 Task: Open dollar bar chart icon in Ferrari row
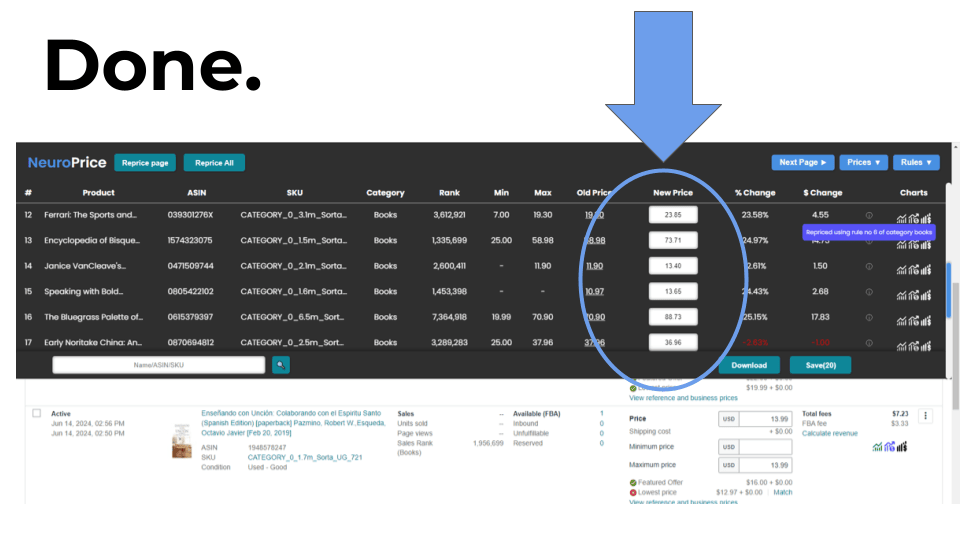coord(926,219)
